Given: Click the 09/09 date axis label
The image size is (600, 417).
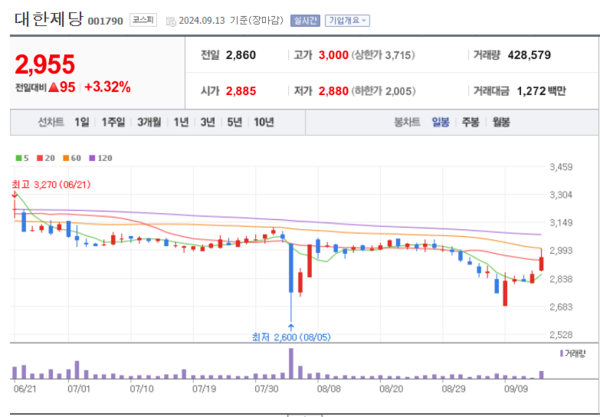Looking at the screenshot, I should pyautogui.click(x=516, y=389).
